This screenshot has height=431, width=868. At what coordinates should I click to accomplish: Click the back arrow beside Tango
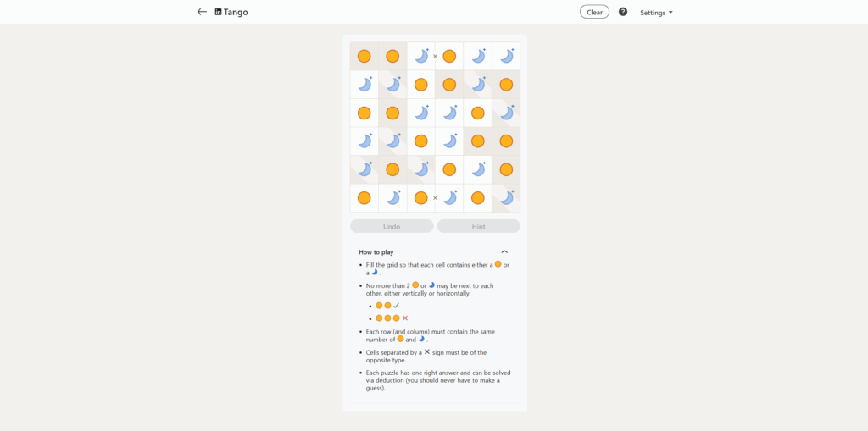[202, 12]
